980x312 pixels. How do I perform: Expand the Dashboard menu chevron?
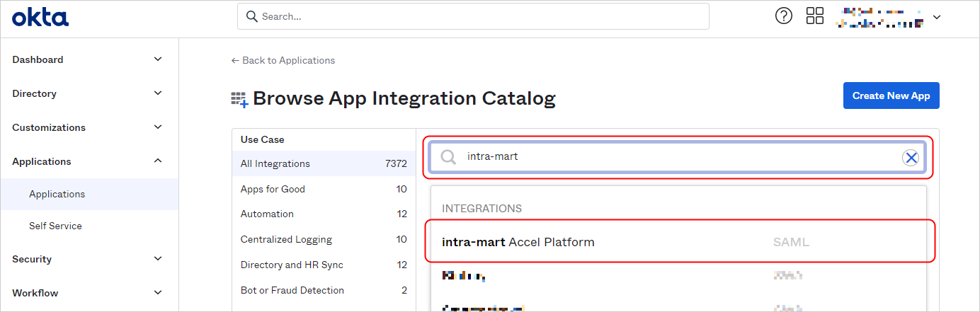(158, 59)
